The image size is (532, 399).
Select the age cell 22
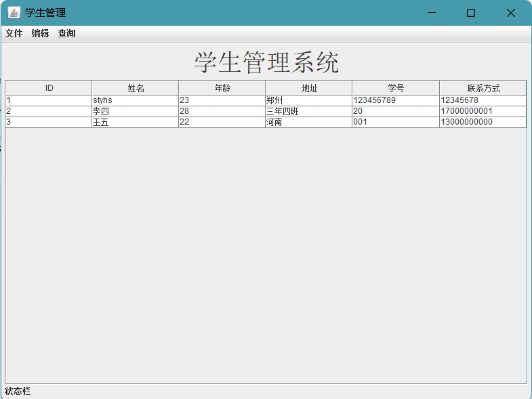[x=222, y=122]
